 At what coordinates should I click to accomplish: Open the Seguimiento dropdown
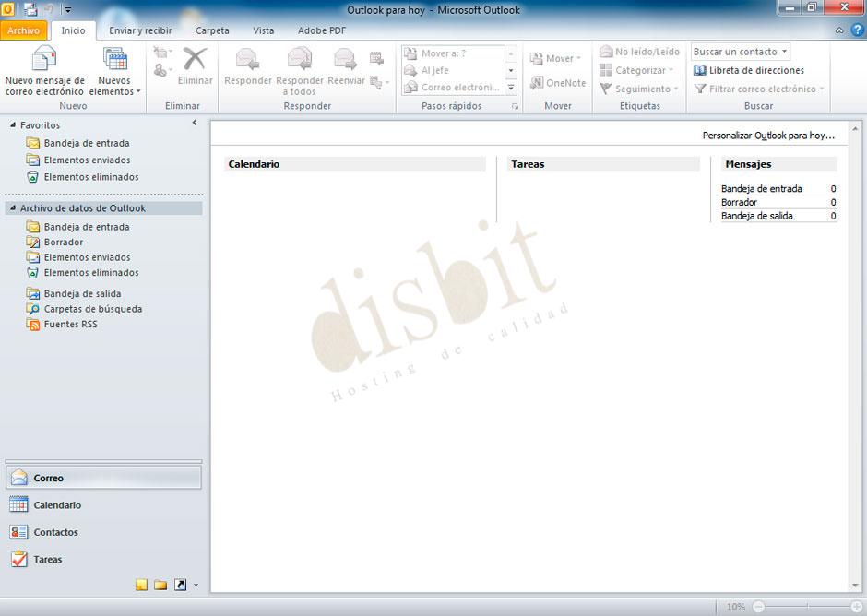[x=637, y=89]
